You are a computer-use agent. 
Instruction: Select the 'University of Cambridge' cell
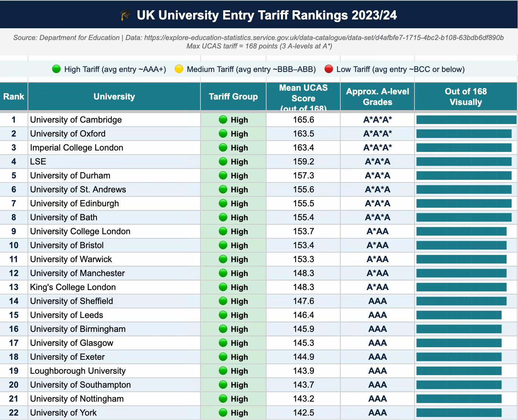coord(114,120)
